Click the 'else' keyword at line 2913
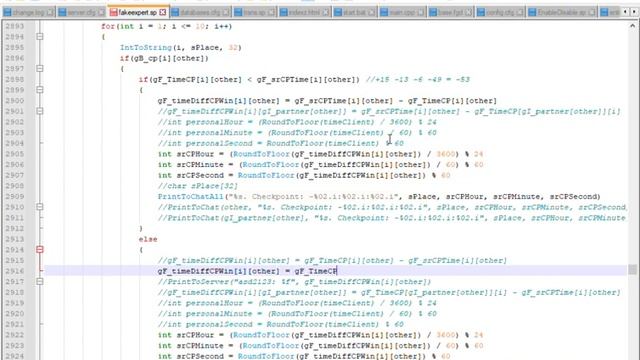 [148, 239]
